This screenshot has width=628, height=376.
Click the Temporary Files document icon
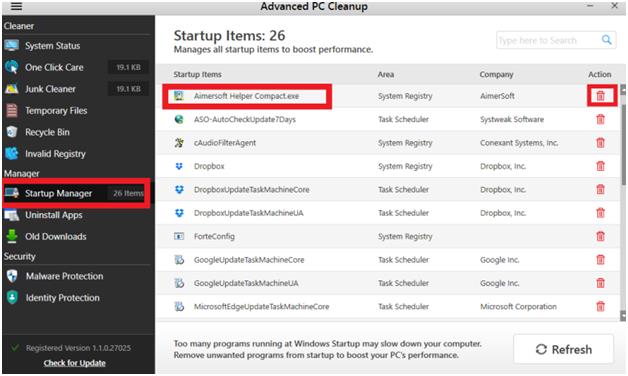12,110
